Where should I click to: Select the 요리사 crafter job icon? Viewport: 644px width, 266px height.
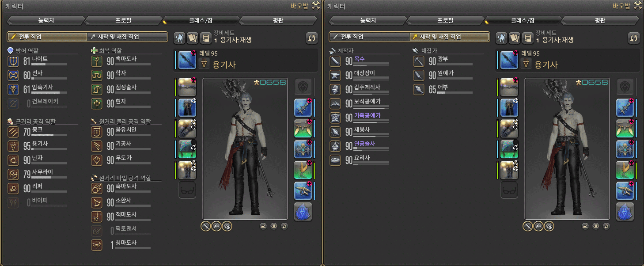(x=336, y=160)
